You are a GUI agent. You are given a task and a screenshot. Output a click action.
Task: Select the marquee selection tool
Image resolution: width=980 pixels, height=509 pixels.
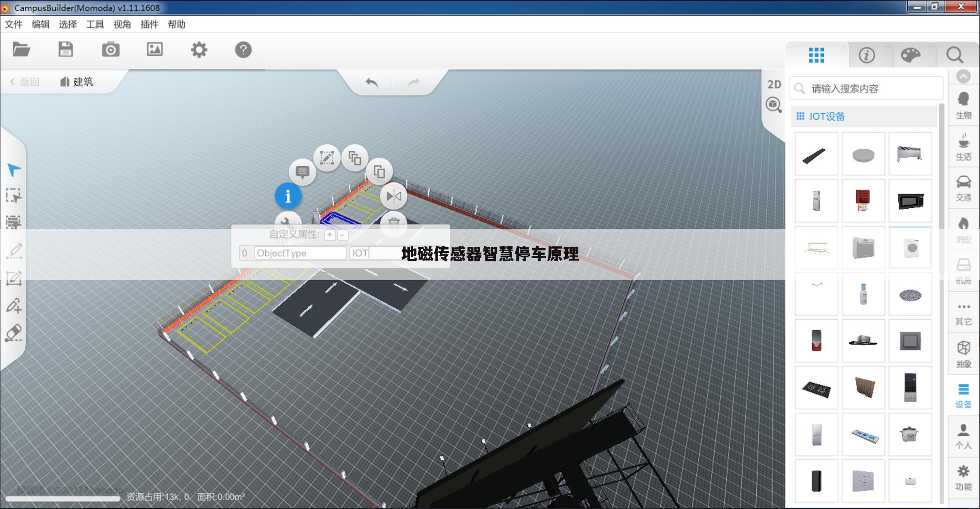pos(14,196)
